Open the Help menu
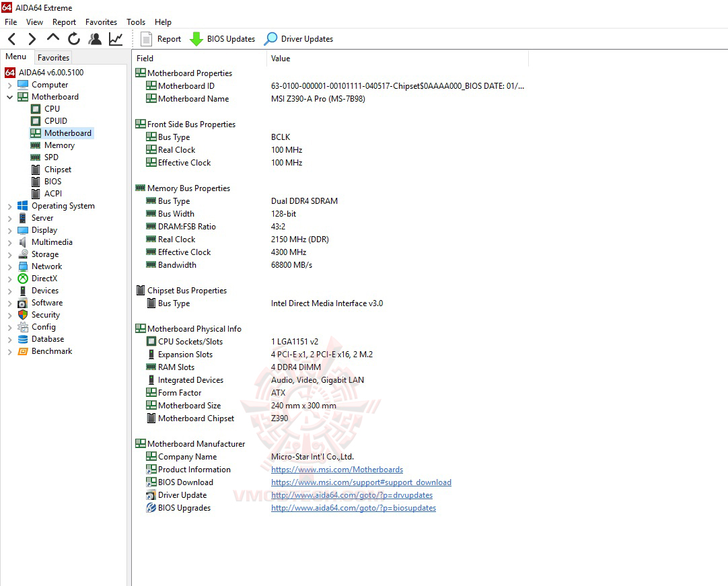728x586 pixels. [x=163, y=22]
